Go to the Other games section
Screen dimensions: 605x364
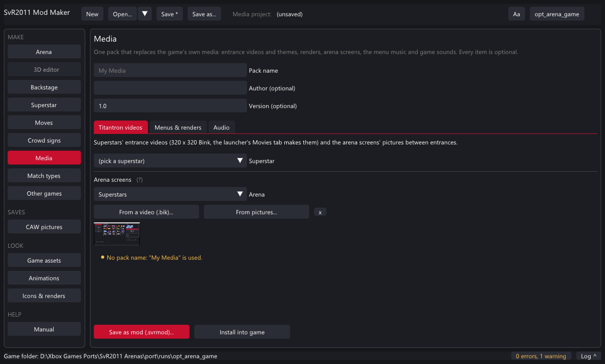pyautogui.click(x=44, y=193)
